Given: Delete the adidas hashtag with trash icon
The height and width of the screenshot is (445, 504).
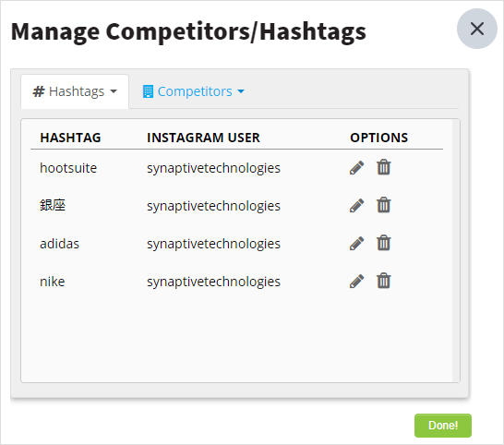Looking at the screenshot, I should pos(383,243).
